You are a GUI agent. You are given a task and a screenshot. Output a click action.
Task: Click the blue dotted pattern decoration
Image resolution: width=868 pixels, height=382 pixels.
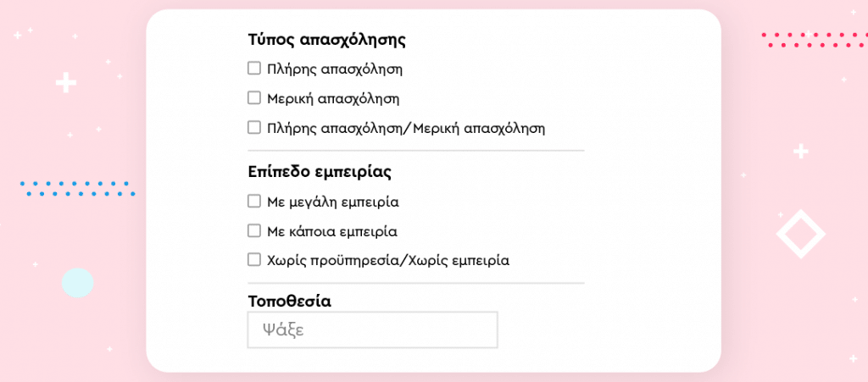77,189
